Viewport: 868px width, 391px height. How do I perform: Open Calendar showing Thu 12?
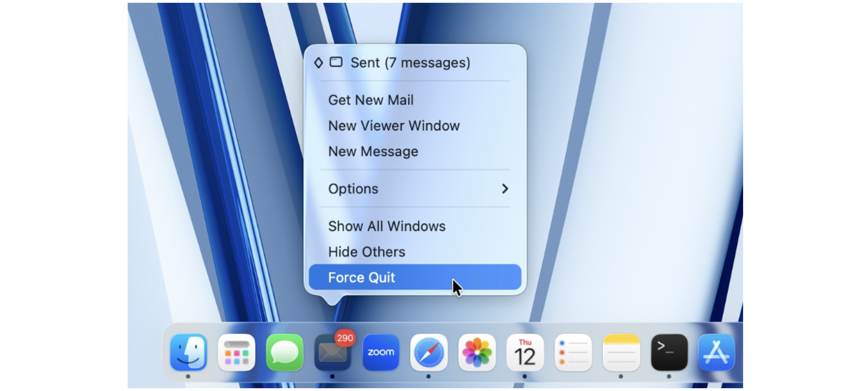tap(525, 352)
